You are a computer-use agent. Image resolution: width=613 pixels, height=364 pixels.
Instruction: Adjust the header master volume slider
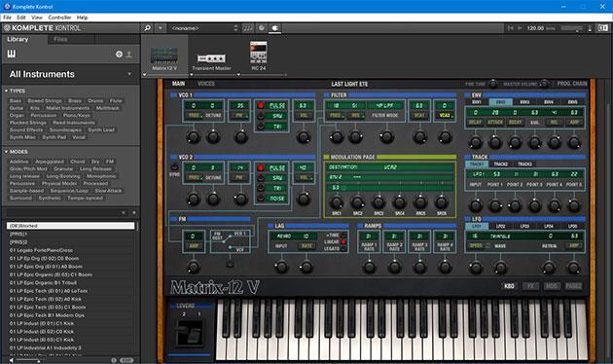pyautogui.click(x=572, y=28)
